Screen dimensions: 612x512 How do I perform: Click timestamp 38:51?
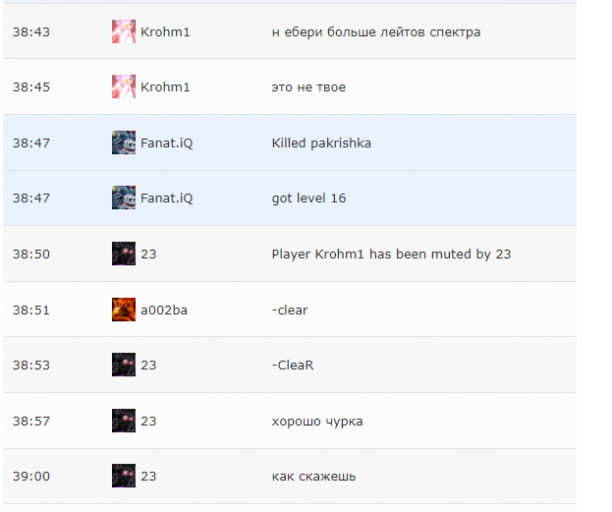click(31, 310)
